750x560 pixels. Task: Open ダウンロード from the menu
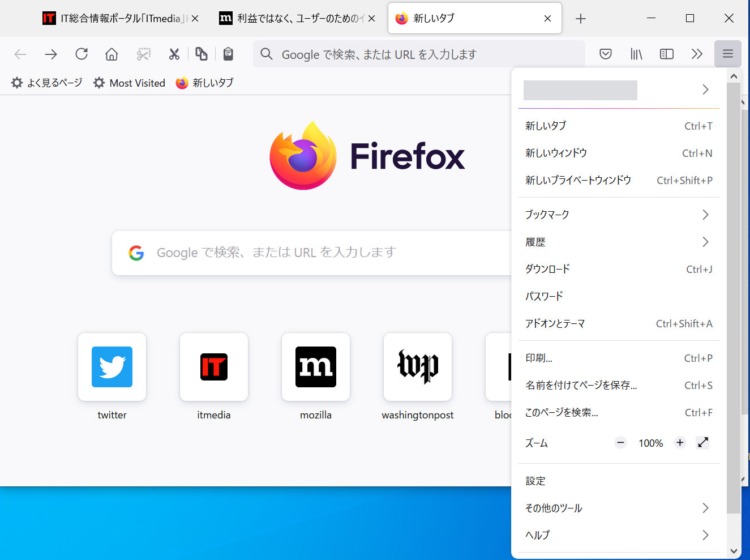coord(619,269)
